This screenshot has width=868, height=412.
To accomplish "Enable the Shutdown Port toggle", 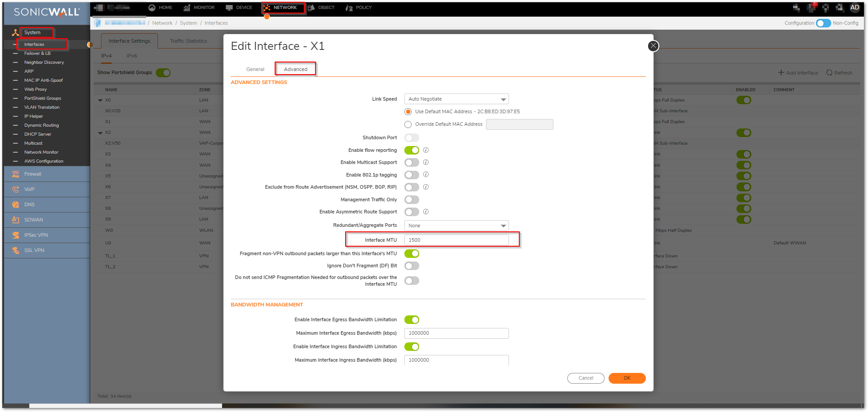I will point(412,138).
